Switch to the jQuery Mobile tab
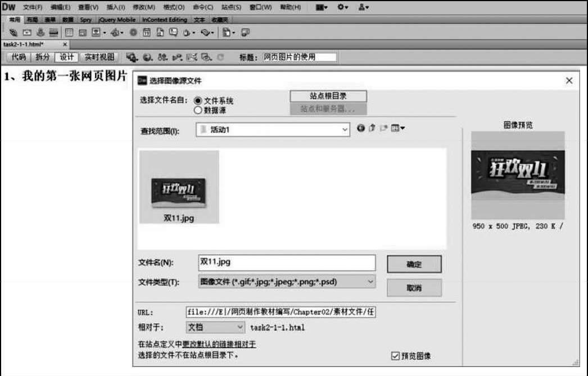This screenshot has height=376, width=588. pyautogui.click(x=117, y=20)
